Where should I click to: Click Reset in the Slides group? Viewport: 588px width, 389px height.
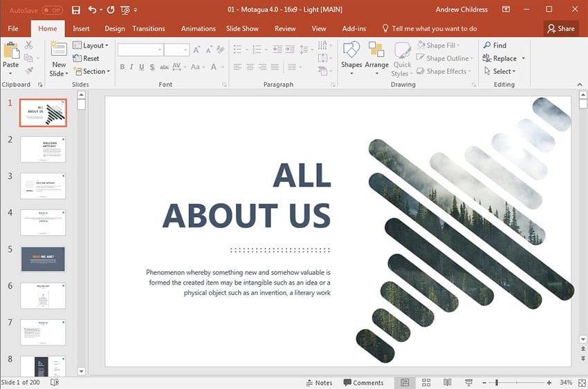pos(86,59)
